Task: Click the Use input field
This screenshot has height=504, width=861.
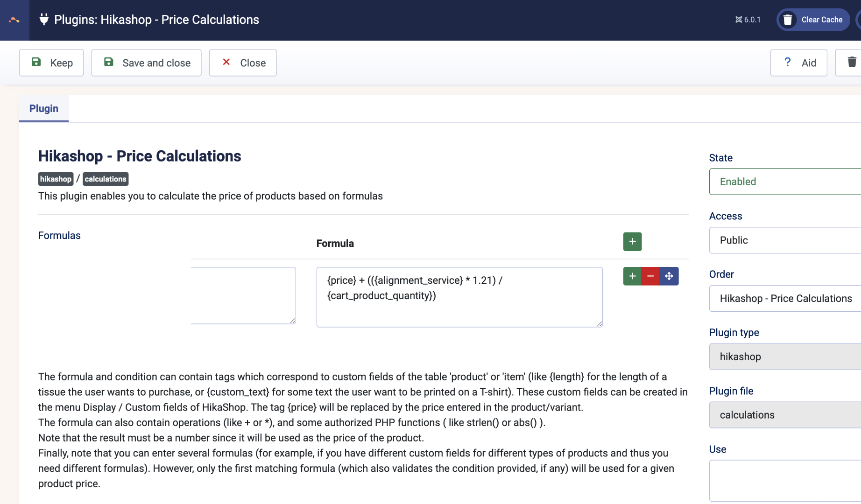Action: (x=784, y=481)
